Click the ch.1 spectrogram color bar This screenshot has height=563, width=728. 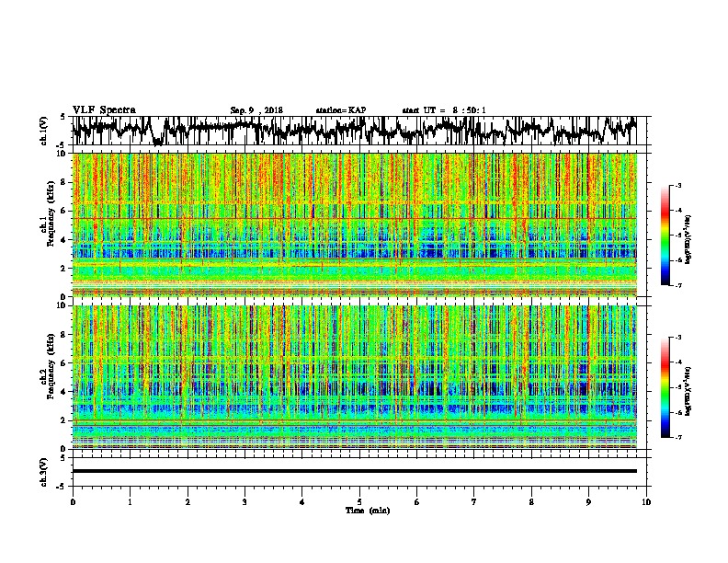665,236
